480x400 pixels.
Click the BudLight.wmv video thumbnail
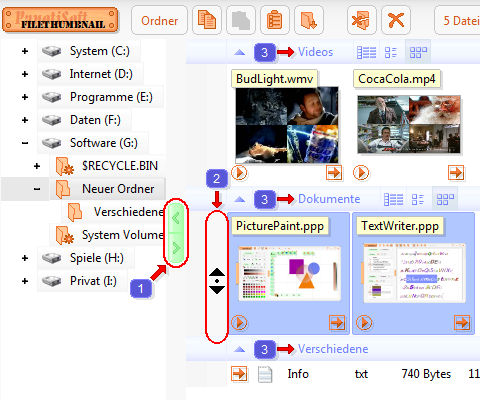[287, 125]
